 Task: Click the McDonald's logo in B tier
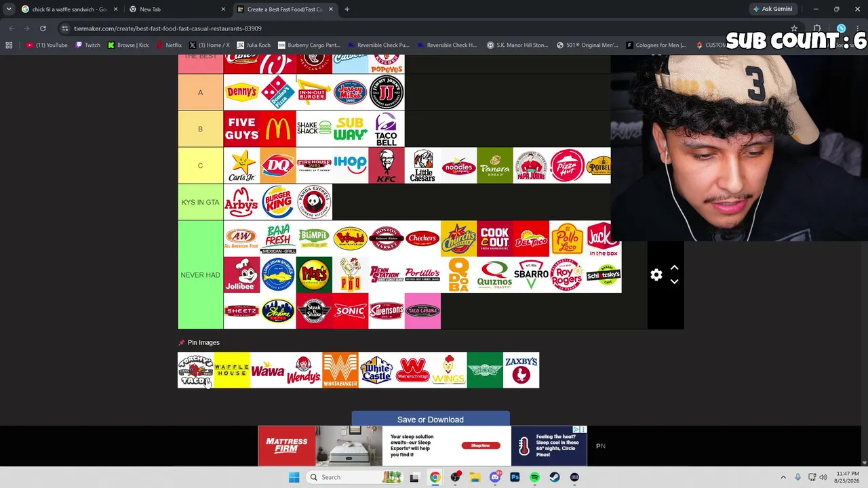pos(278,129)
